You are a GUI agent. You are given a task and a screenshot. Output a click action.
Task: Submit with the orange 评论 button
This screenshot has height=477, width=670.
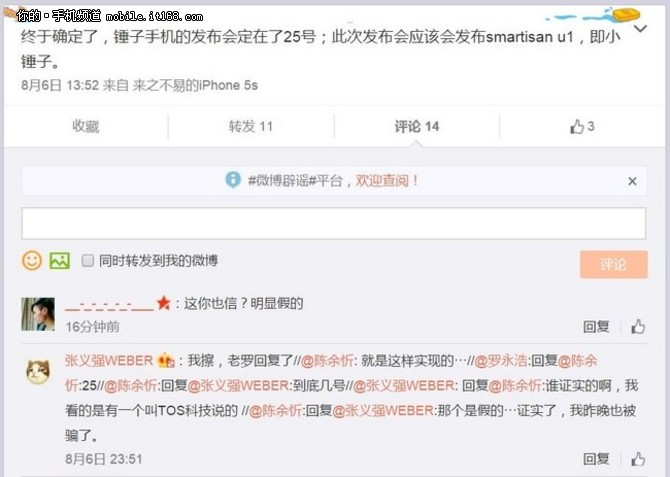click(614, 265)
